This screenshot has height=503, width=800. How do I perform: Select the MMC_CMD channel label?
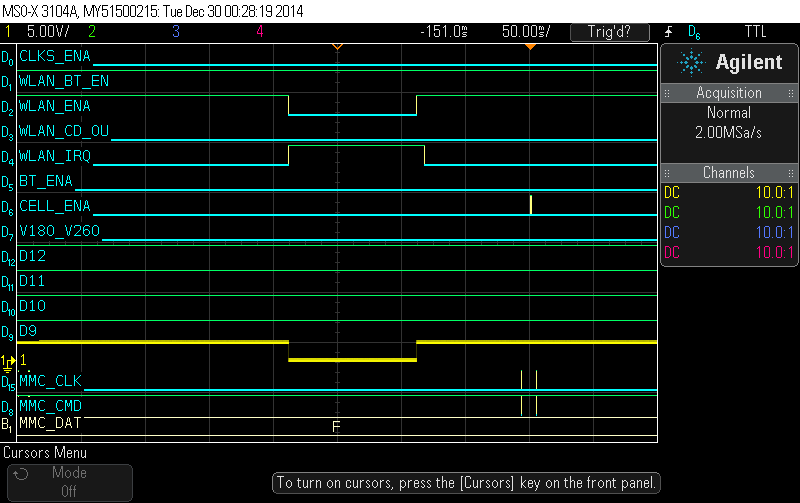[x=50, y=406]
